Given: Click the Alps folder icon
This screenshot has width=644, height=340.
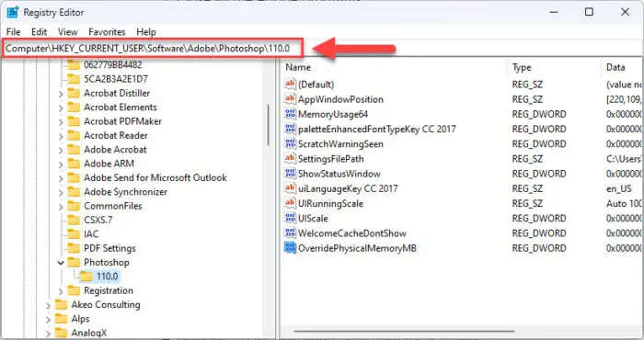Looking at the screenshot, I should tap(62, 319).
